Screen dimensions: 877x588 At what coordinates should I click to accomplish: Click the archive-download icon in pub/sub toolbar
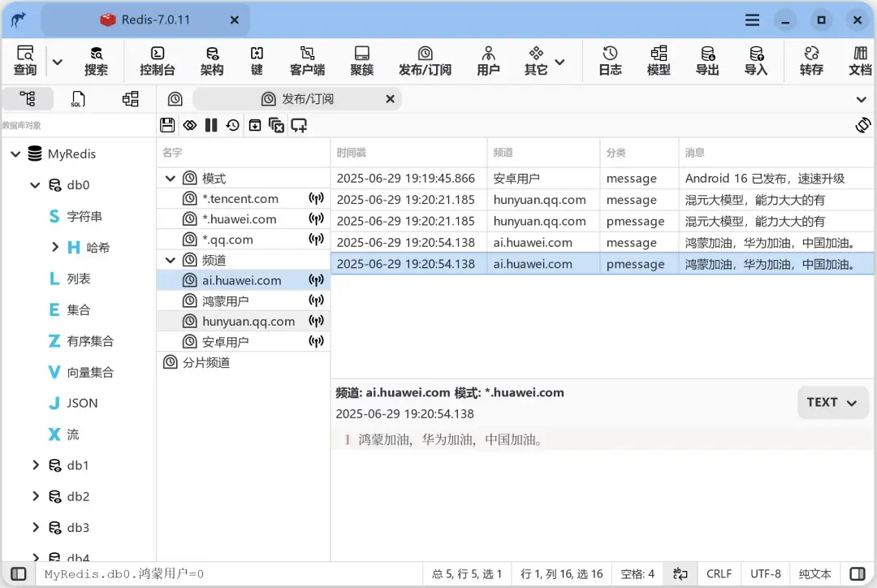pyautogui.click(x=254, y=125)
